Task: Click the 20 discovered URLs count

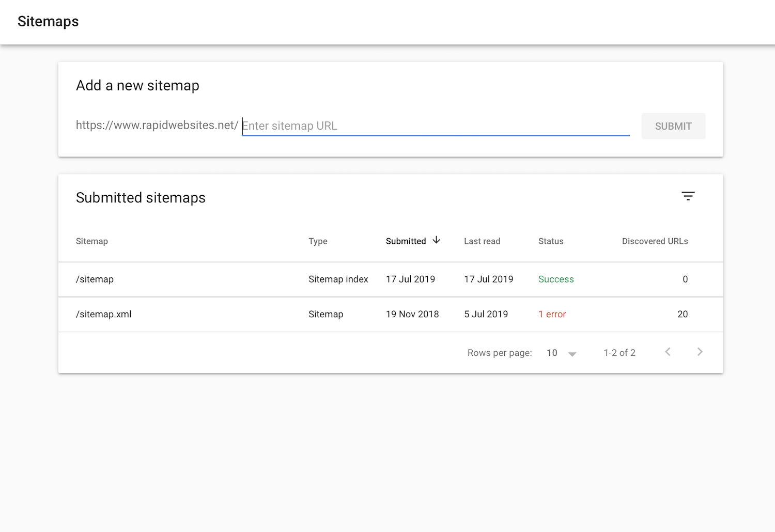Action: [x=683, y=315]
